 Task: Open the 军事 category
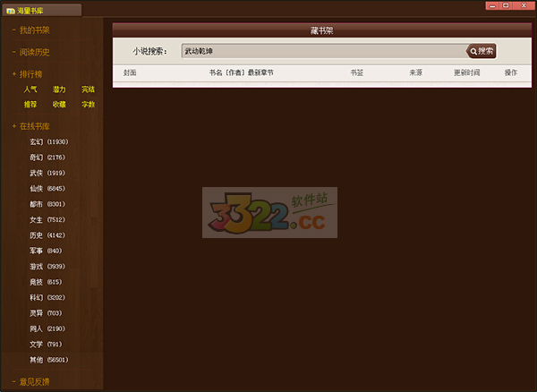(46, 251)
